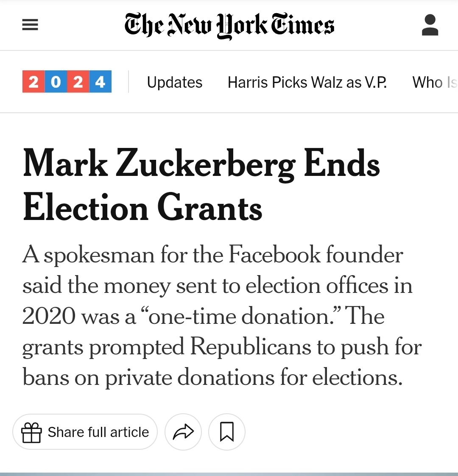Click the blue 0 tile in the badge

(56, 81)
